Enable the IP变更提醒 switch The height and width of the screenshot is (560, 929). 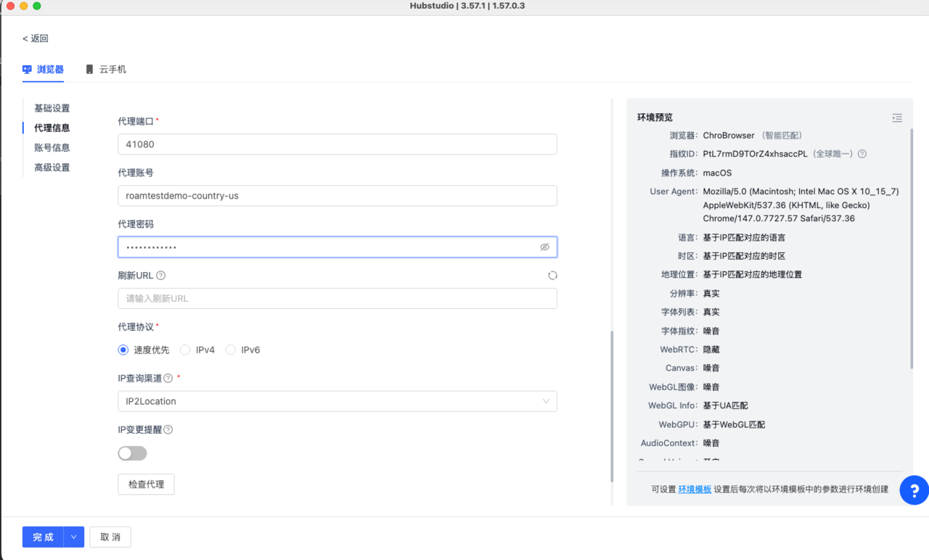pyautogui.click(x=133, y=453)
